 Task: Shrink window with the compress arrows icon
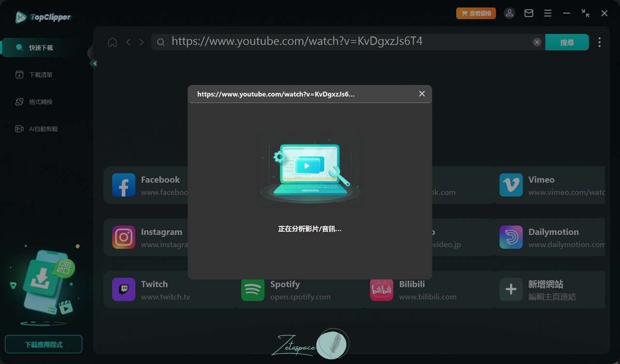click(586, 14)
